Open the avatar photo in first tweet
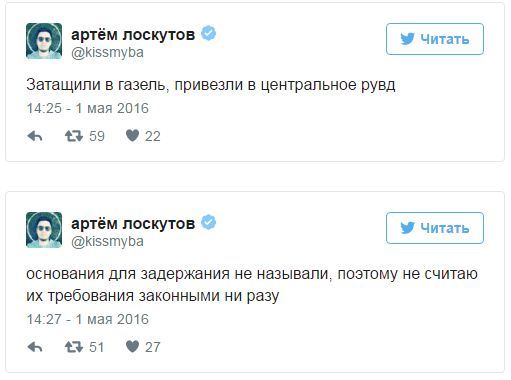Image resolution: width=511 pixels, height=380 pixels. pos(44,41)
